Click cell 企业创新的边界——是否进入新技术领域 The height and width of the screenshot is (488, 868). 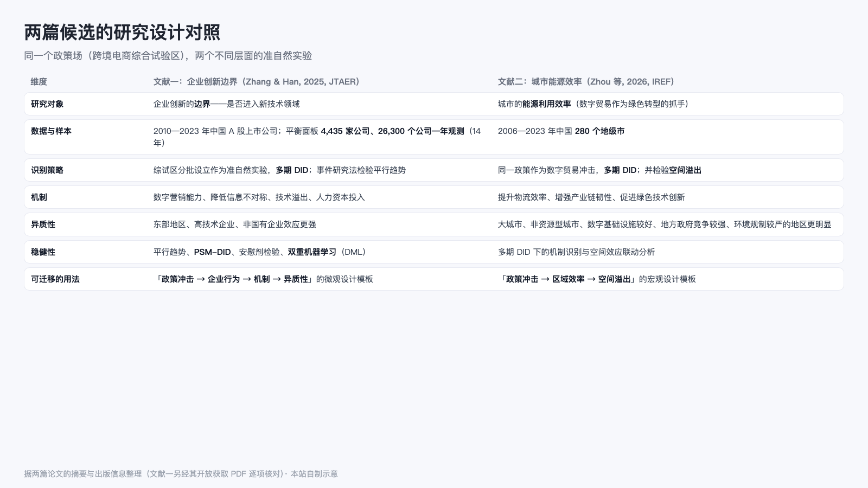tap(226, 104)
